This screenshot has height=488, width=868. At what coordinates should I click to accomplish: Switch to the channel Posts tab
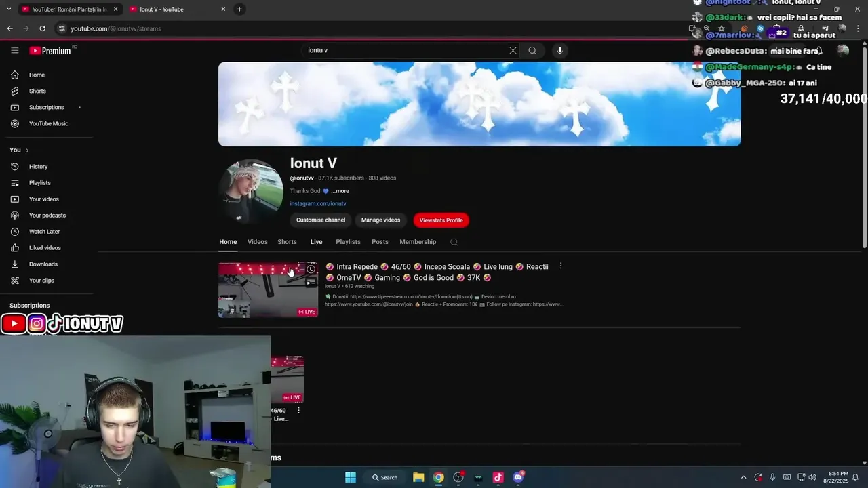click(380, 242)
